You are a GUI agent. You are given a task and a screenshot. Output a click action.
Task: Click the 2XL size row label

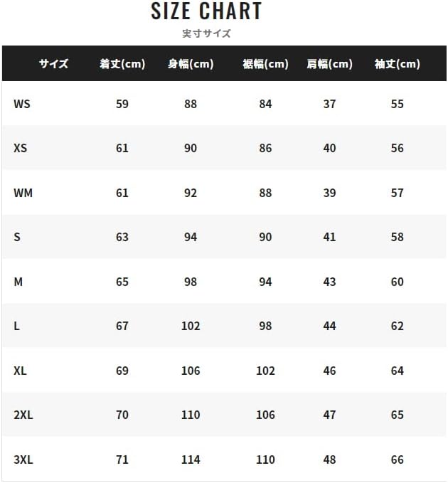pos(23,415)
